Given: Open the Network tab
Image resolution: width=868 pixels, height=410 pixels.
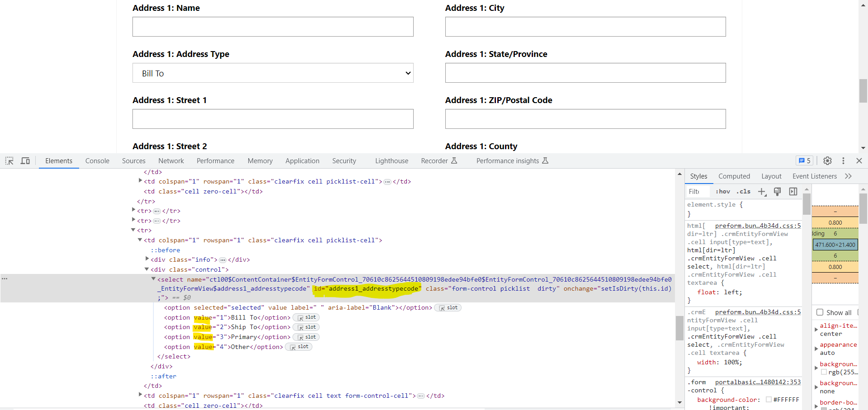Looking at the screenshot, I should (x=171, y=161).
